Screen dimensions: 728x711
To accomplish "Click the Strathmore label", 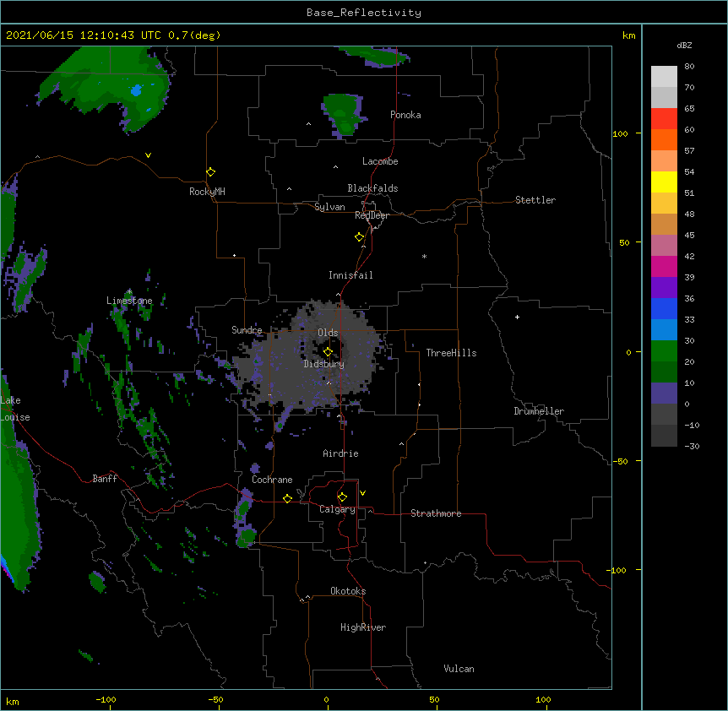I will pos(436,513).
